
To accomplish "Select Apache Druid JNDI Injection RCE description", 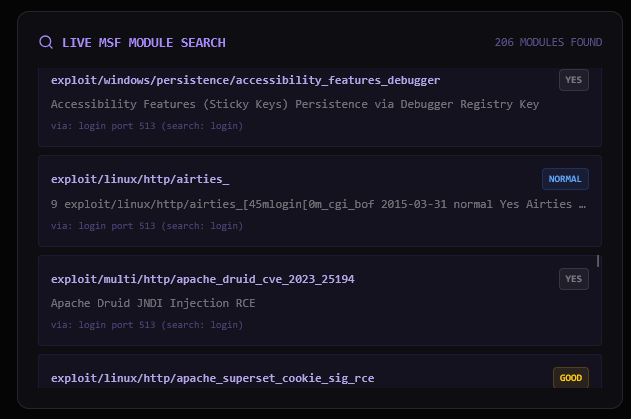I will tap(153, 303).
